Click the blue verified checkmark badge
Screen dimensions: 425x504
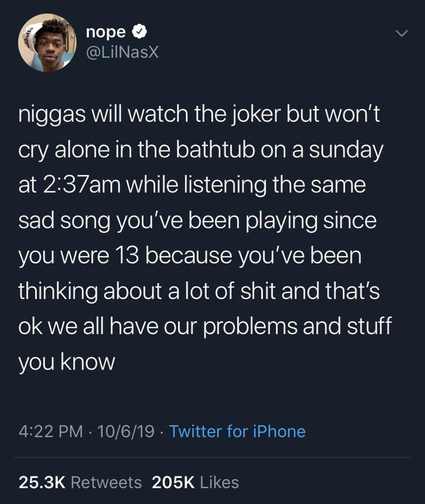tap(140, 32)
